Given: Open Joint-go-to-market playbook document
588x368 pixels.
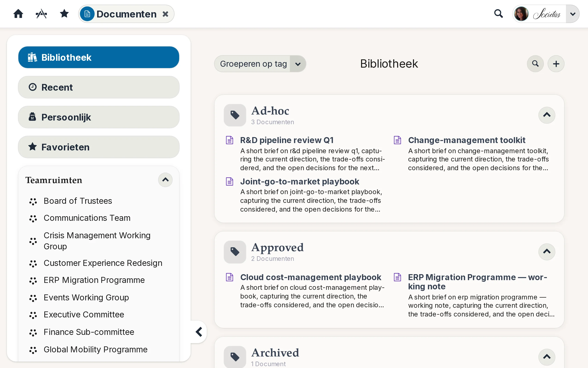Looking at the screenshot, I should pyautogui.click(x=300, y=181).
